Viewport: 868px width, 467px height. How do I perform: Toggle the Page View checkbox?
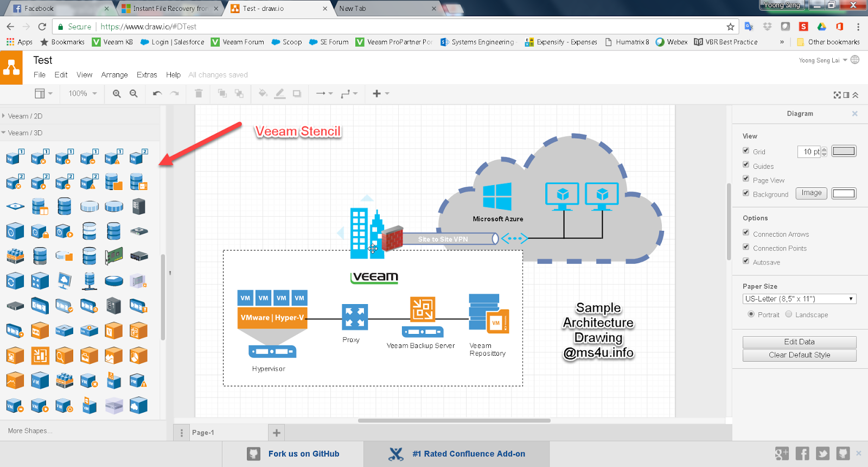pos(746,179)
